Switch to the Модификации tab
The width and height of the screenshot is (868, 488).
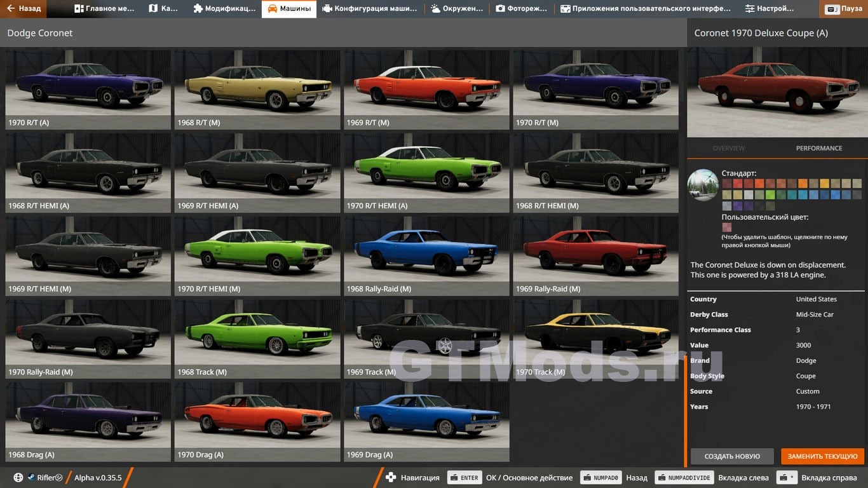pos(224,9)
